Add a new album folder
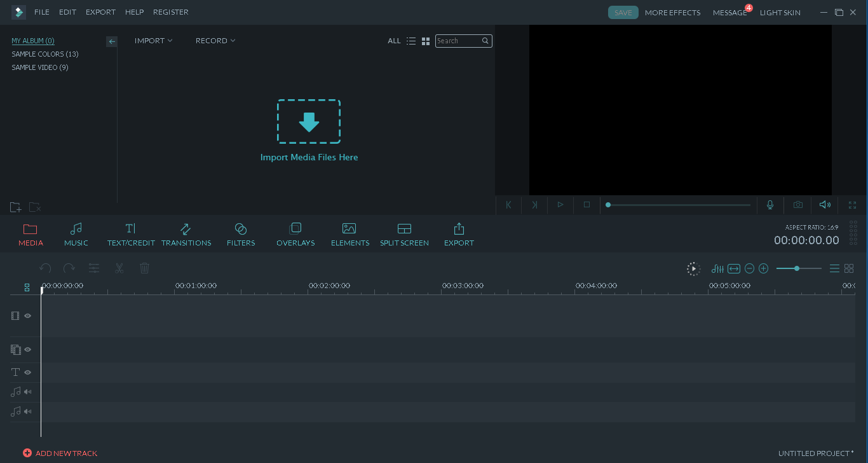The image size is (868, 463). point(16,207)
